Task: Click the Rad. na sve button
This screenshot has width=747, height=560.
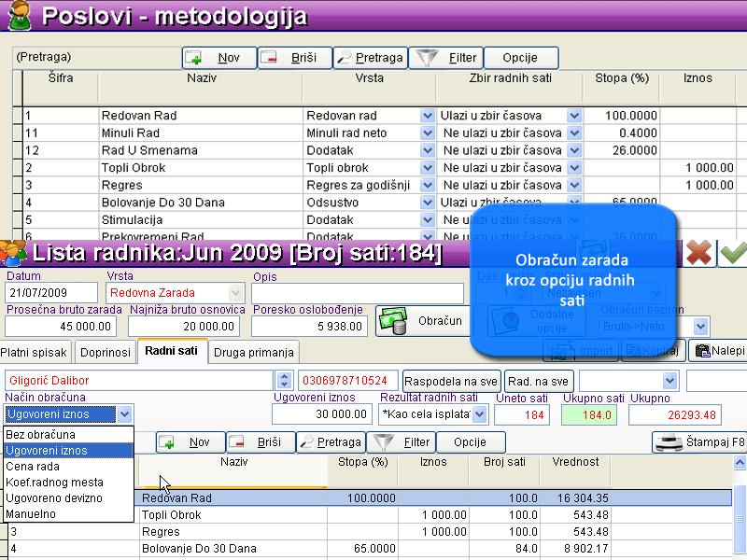Action: pyautogui.click(x=538, y=381)
